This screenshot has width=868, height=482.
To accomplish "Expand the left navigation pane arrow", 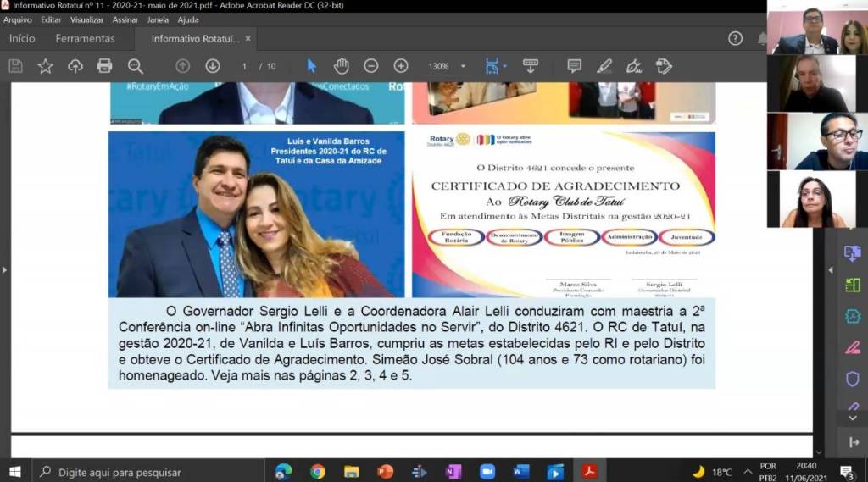I will (4, 270).
